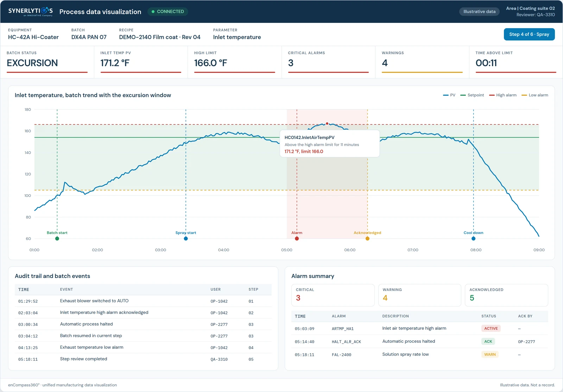Toggle the Setpoint series in the chart legend
The image size is (563, 392).
click(472, 95)
